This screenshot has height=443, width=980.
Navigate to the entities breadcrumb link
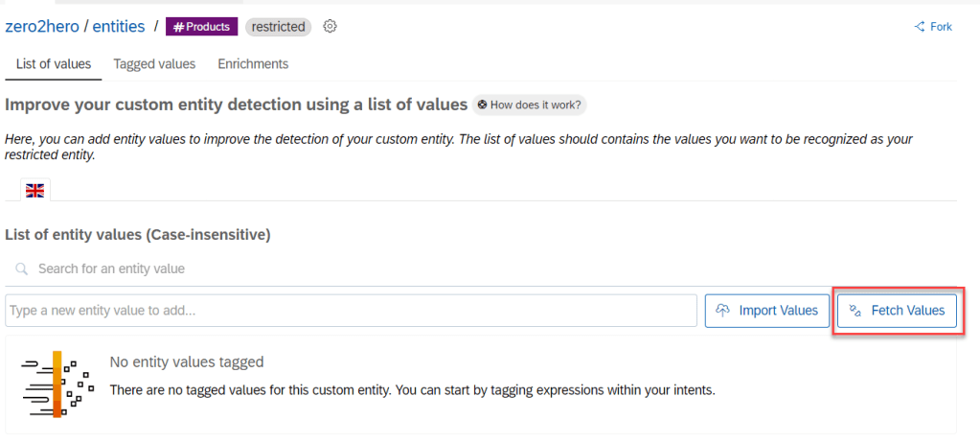(119, 27)
